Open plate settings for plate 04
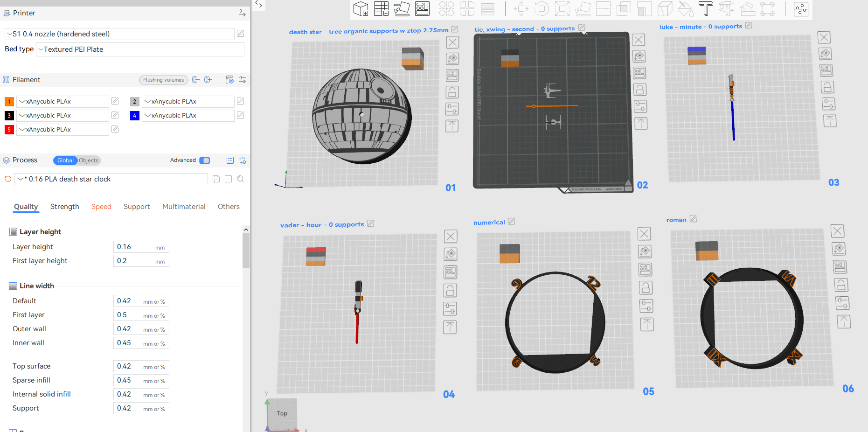868x432 pixels. click(x=450, y=309)
